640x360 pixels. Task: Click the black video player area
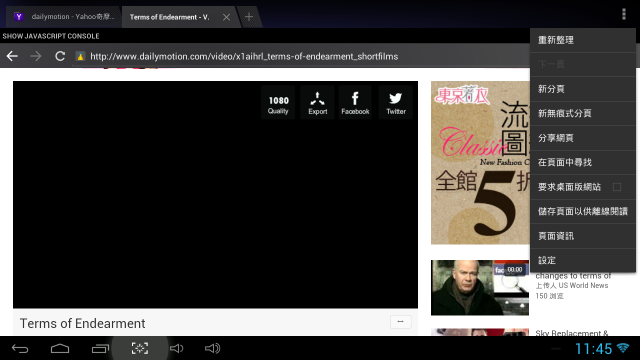pos(215,195)
